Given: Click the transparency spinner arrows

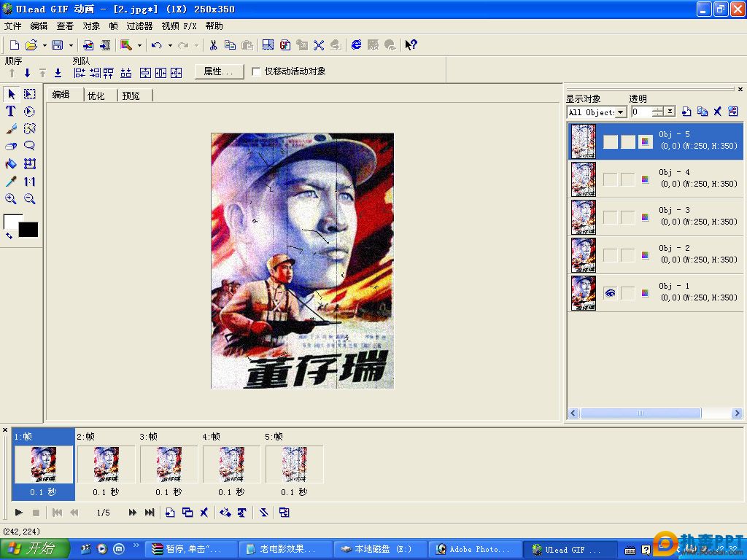Looking at the screenshot, I should 658,112.
